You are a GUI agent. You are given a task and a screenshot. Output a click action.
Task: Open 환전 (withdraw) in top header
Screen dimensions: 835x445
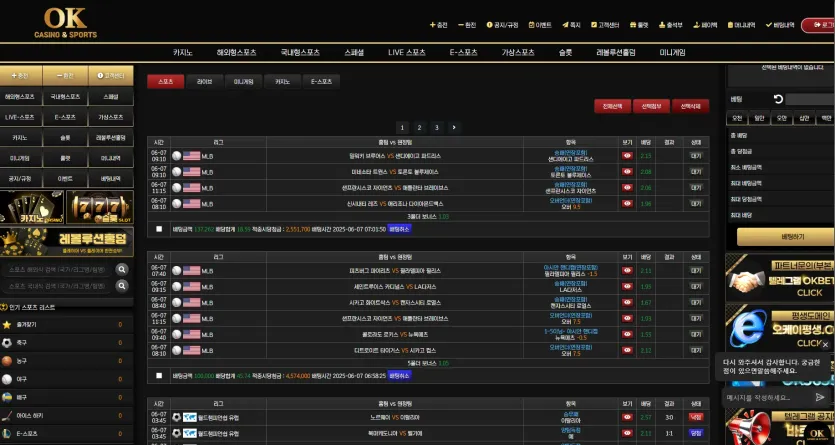[467, 25]
